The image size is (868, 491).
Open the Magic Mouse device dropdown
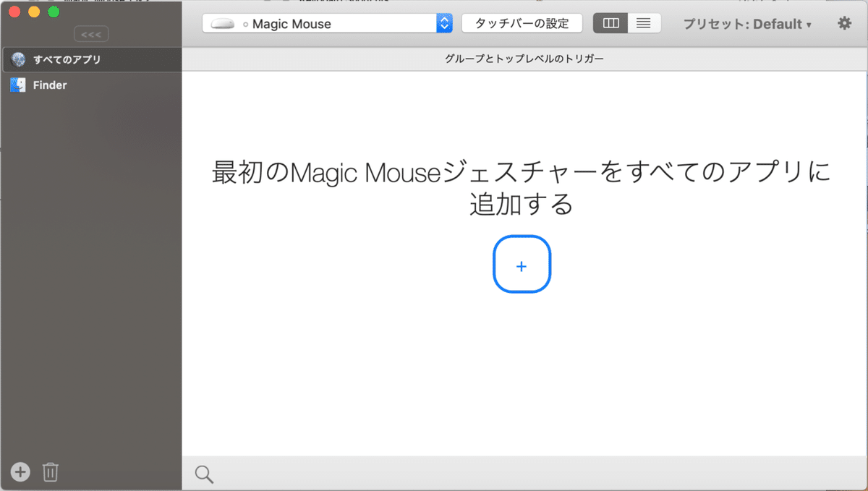443,23
